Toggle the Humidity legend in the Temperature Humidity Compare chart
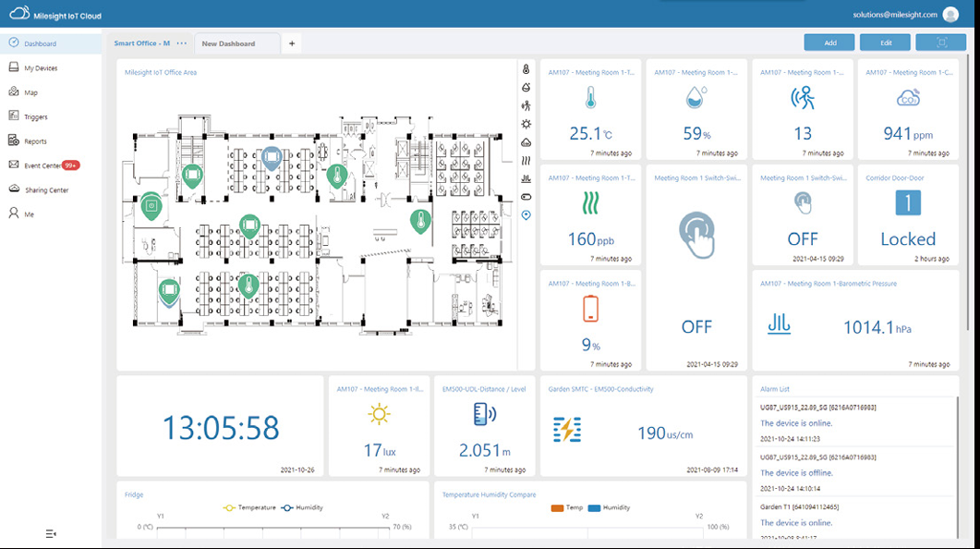Screen dimensions: 980x549 click(x=609, y=507)
